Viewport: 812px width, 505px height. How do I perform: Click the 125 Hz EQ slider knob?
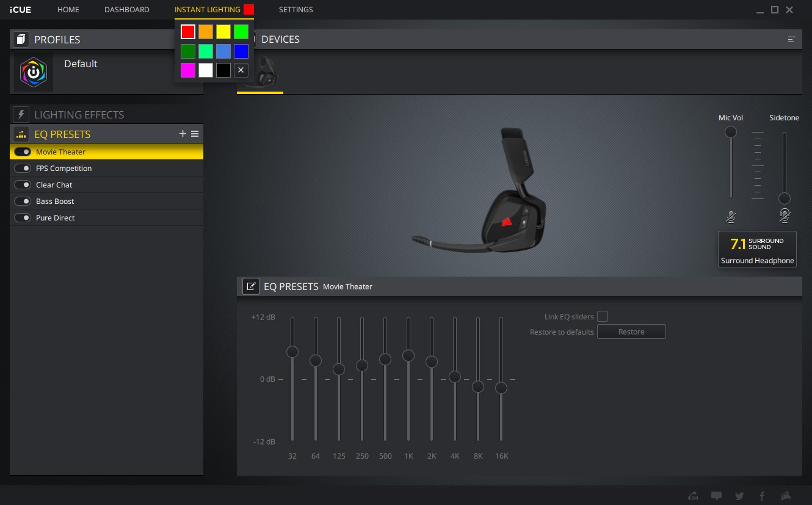(339, 369)
